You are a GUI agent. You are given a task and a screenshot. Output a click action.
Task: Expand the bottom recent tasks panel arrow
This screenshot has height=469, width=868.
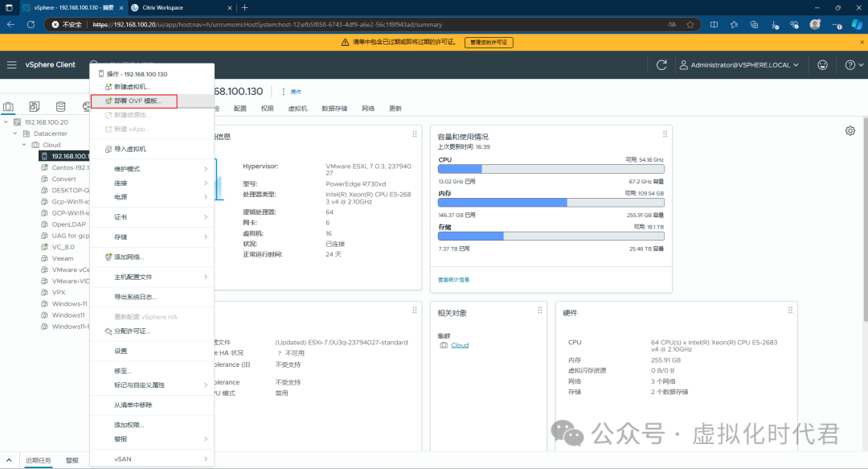point(9,460)
